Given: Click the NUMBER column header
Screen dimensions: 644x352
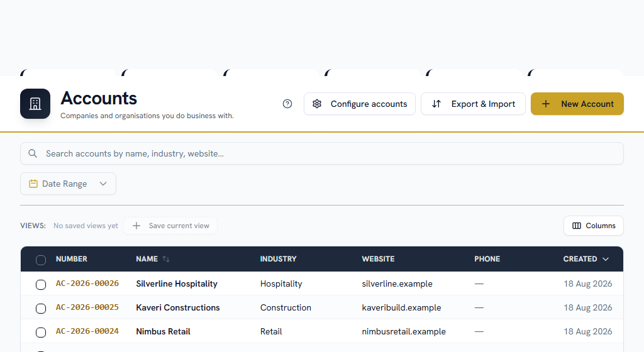Looking at the screenshot, I should pyautogui.click(x=72, y=259).
